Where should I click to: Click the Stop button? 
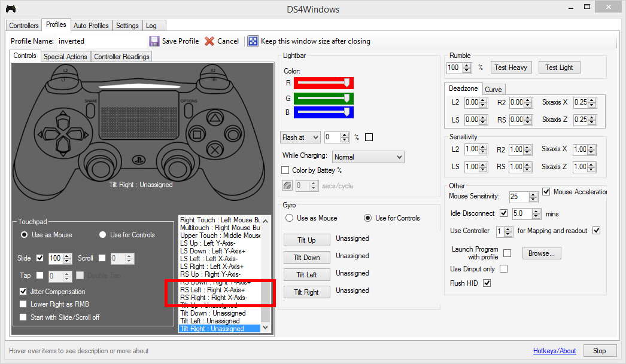tap(599, 351)
